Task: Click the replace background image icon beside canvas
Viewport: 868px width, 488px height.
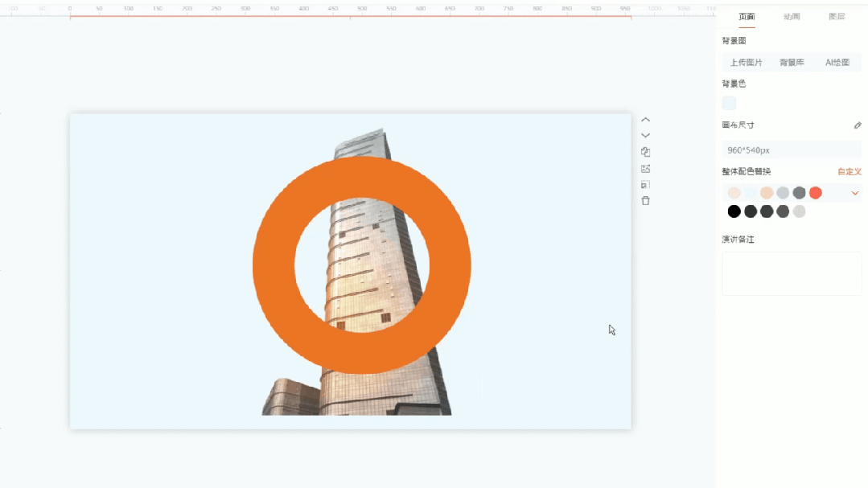Action: (x=645, y=169)
